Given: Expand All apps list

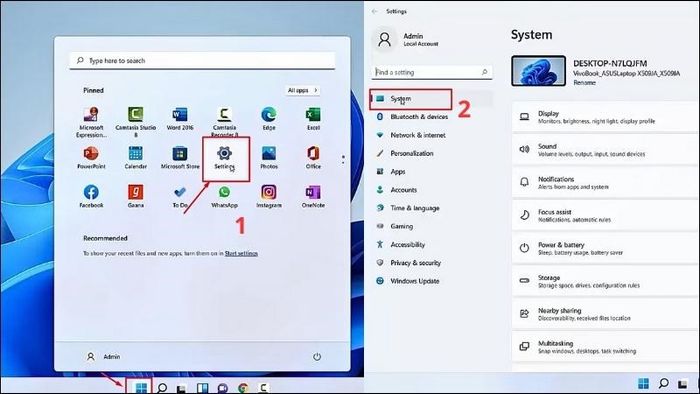Looking at the screenshot, I should [303, 90].
